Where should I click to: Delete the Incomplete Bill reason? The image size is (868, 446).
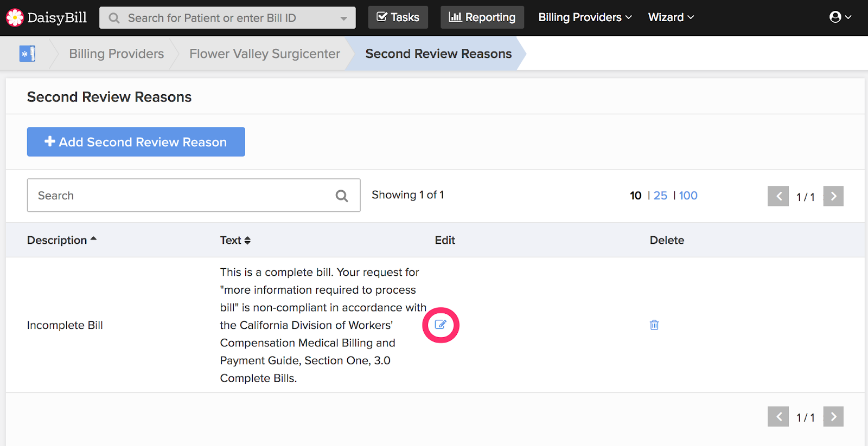click(654, 325)
